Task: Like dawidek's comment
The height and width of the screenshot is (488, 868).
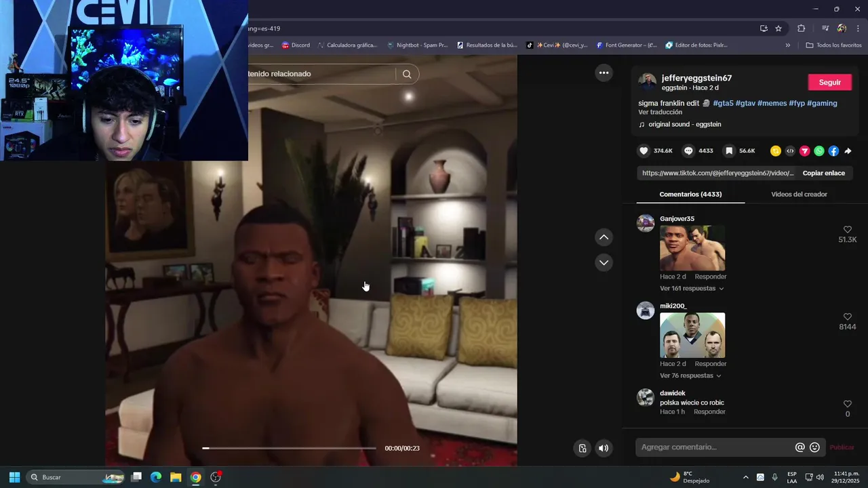Action: [x=848, y=404]
